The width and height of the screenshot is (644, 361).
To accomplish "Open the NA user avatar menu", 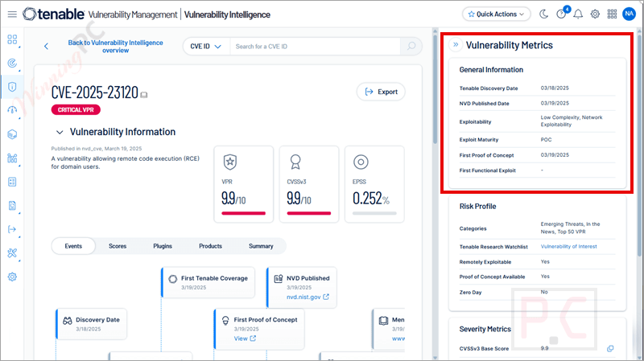I will tap(629, 14).
